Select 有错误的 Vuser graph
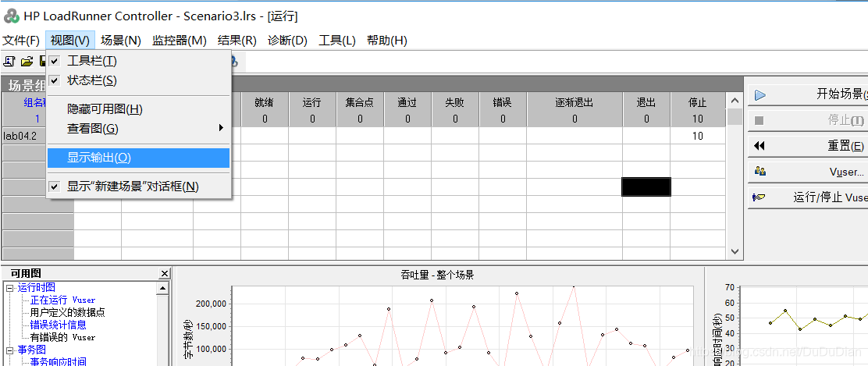Image resolution: width=868 pixels, height=366 pixels. coord(62,337)
